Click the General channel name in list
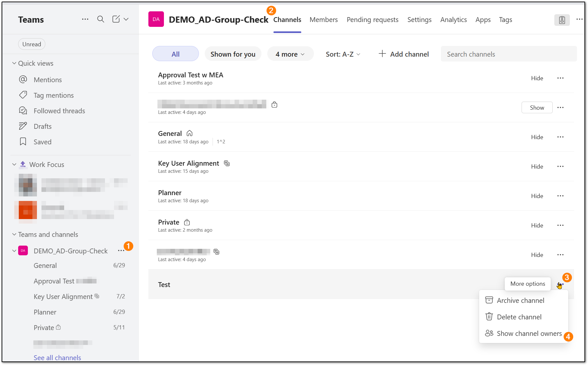This screenshot has width=588, height=365. tap(170, 133)
